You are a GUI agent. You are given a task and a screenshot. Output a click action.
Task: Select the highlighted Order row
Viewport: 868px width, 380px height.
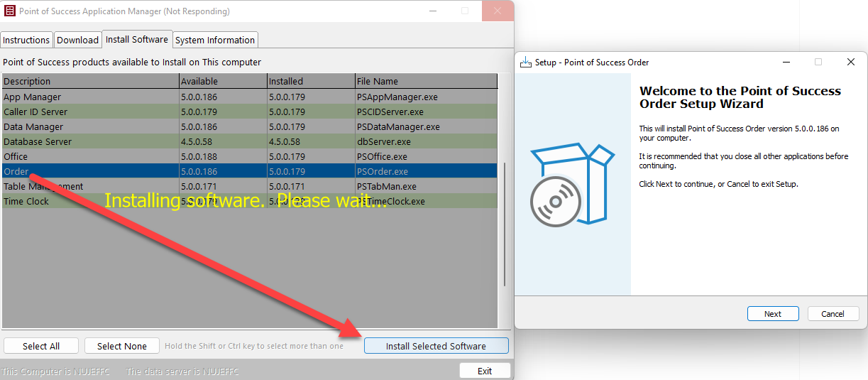click(x=250, y=171)
